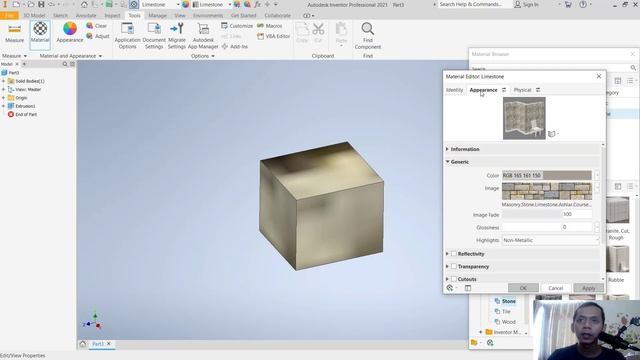Screen dimensions: 640x360
Task: Open the 3D Model ribbon tab
Action: 34,16
